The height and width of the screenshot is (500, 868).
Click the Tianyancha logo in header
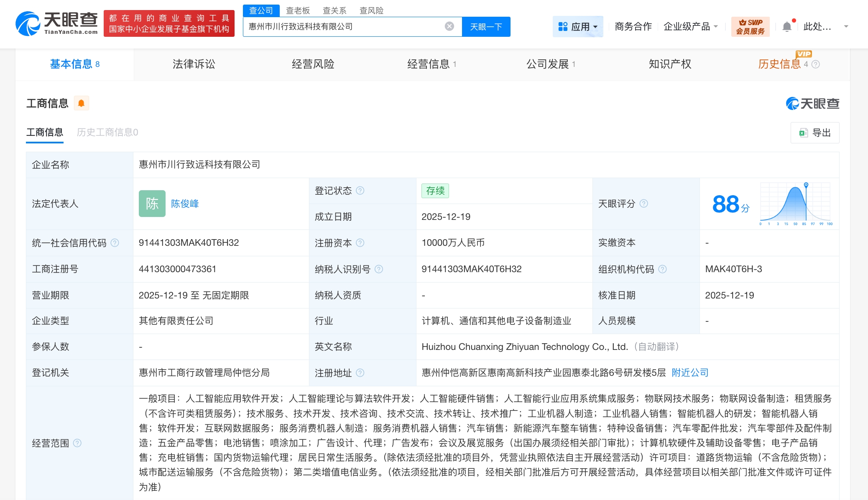57,23
